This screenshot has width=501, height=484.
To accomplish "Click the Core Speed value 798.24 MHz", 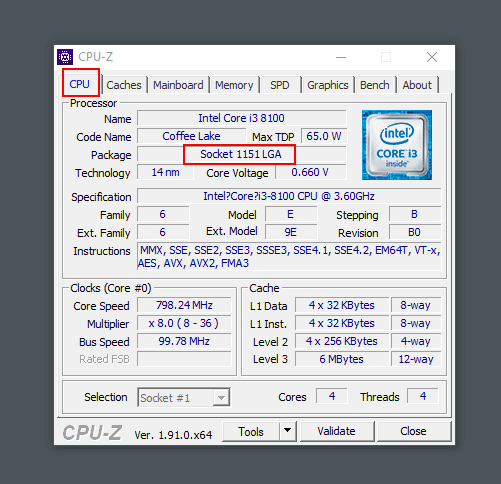I will tap(184, 305).
